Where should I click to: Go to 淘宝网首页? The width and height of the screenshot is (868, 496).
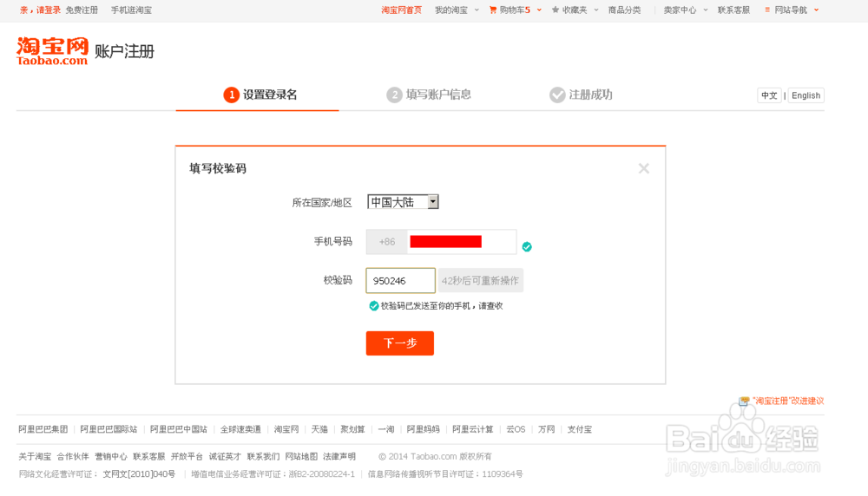[x=401, y=10]
